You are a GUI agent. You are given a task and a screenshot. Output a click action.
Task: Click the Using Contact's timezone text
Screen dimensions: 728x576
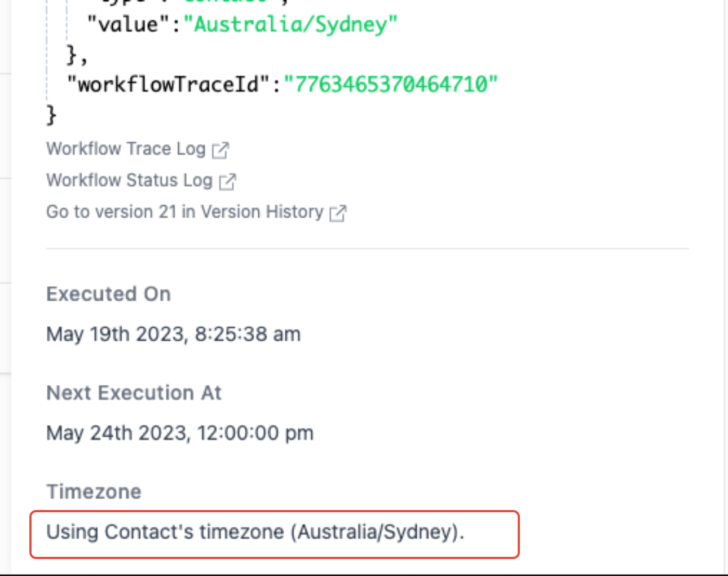tap(255, 532)
